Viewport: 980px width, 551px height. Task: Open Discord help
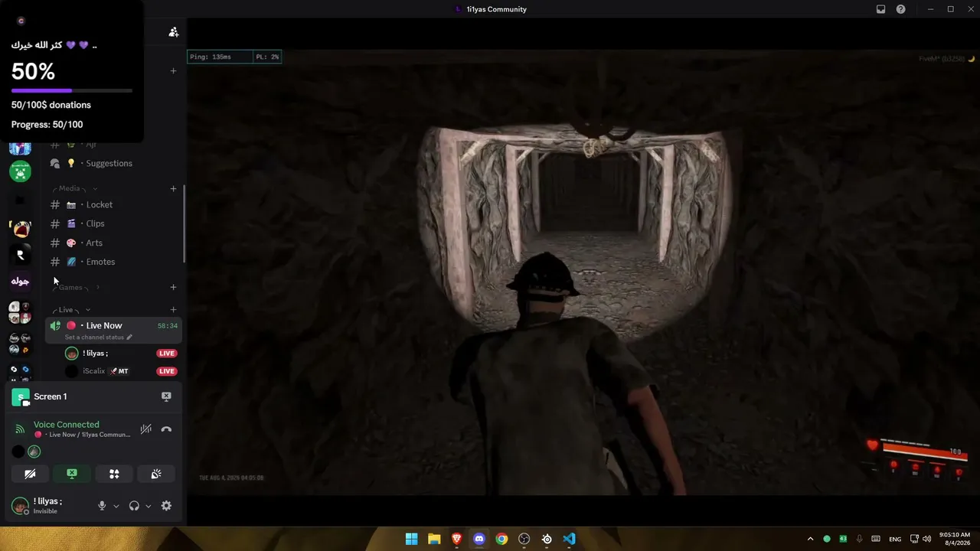click(901, 9)
